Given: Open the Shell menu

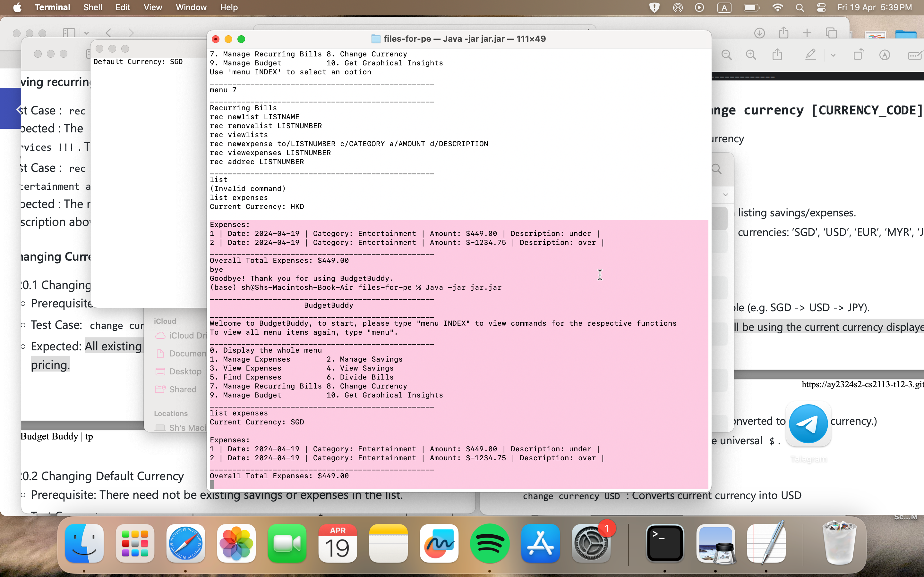Looking at the screenshot, I should 92,7.
